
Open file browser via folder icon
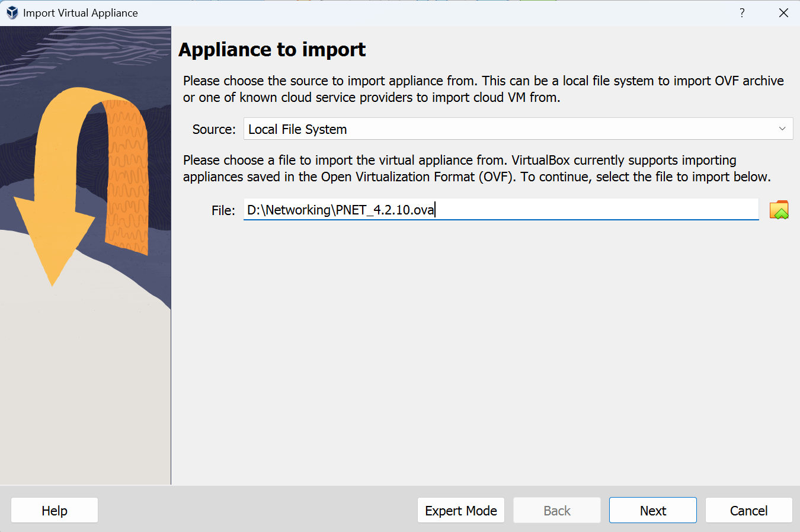click(779, 210)
